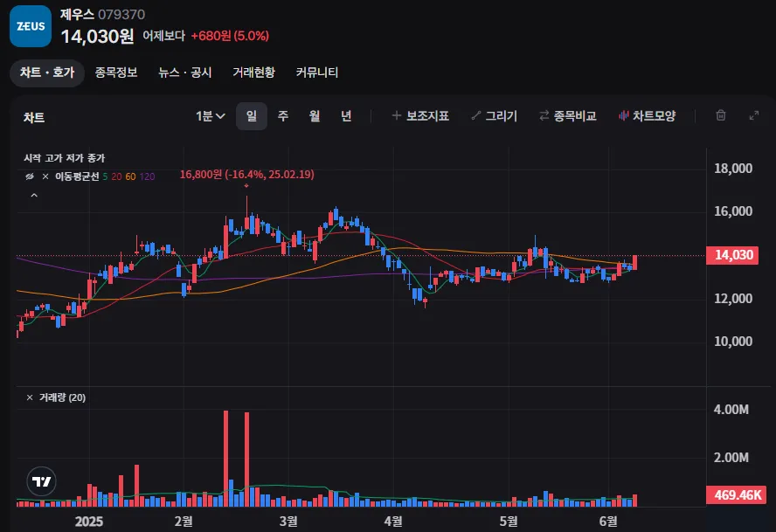Viewport: 776px width, 532px height.
Task: Select the 년 yearly chart interval
Action: click(x=346, y=116)
